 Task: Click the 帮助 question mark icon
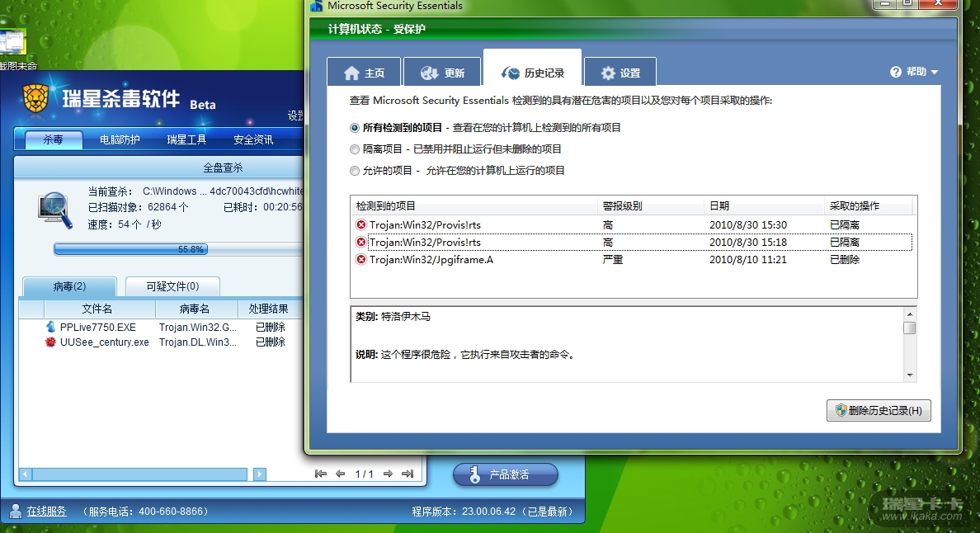[896, 72]
